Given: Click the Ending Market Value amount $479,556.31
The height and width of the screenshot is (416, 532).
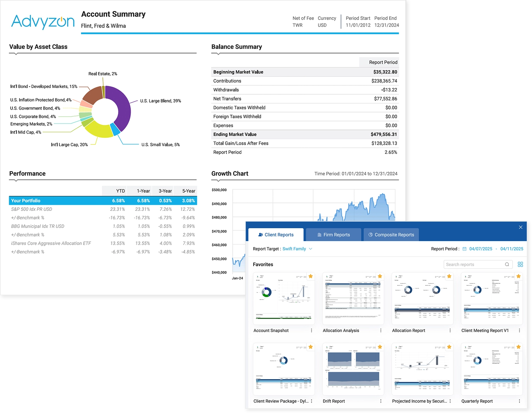Looking at the screenshot, I should point(384,134).
